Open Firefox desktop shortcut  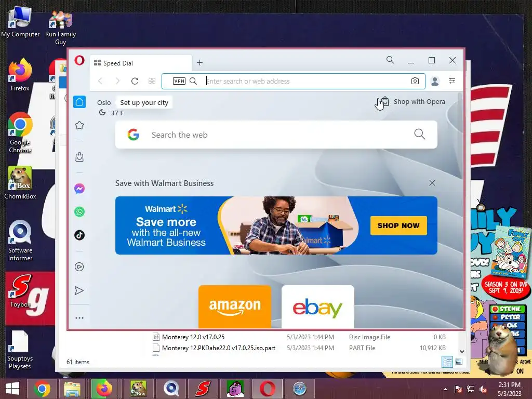coord(20,75)
